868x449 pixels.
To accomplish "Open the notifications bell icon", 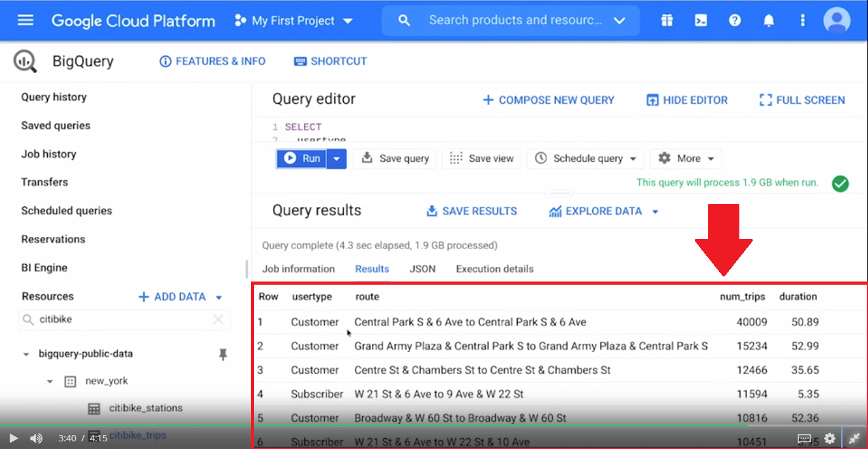I will point(769,20).
